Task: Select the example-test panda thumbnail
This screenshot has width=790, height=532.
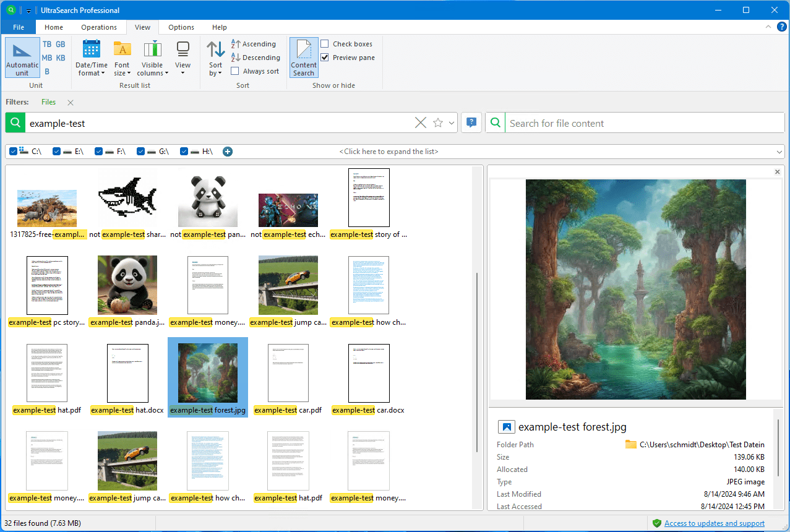Action: (x=127, y=286)
